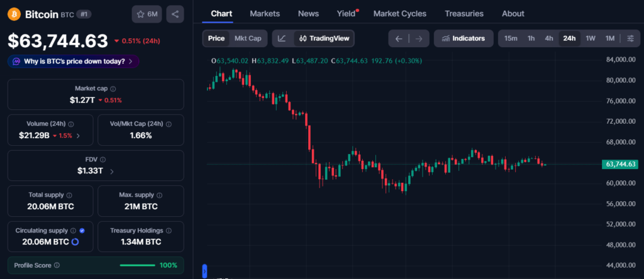Click the circular supply progress ring icon
The width and height of the screenshot is (644, 279).
75,242
